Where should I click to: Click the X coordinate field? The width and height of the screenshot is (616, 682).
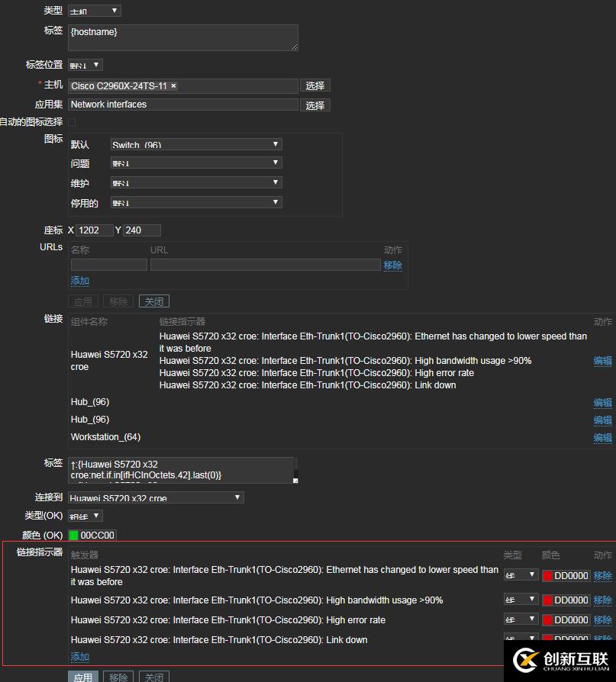click(x=95, y=230)
